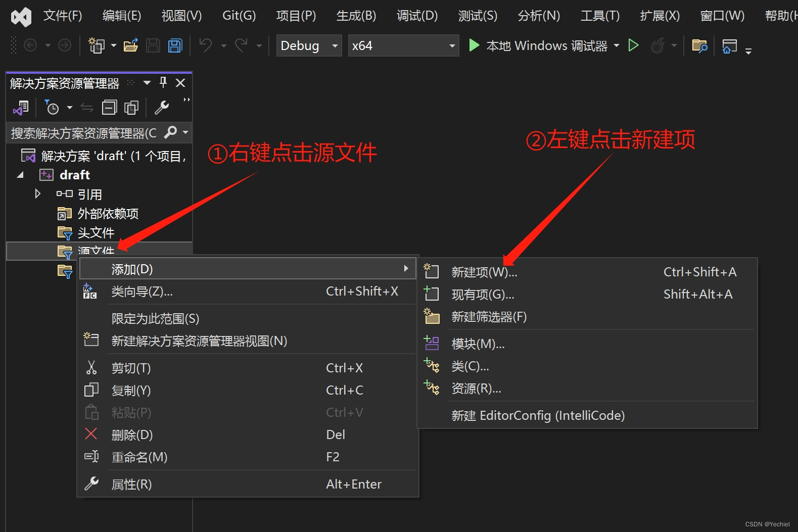798x532 pixels.
Task: Click the show all files icon
Action: tap(131, 107)
